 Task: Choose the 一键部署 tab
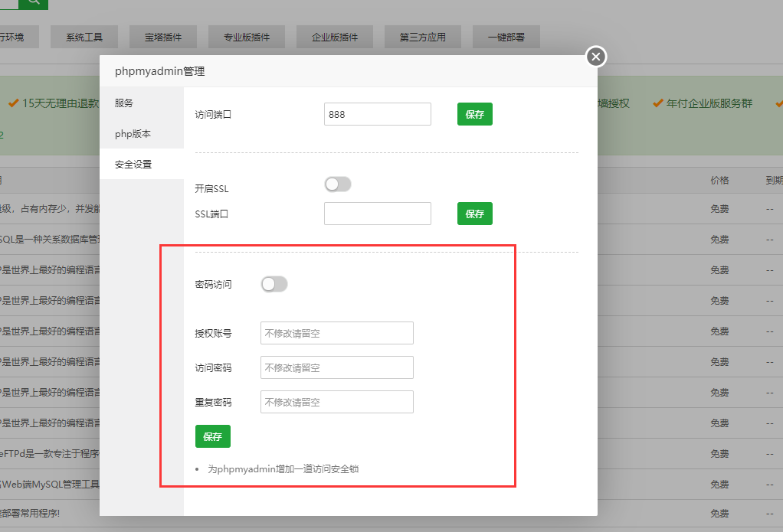click(x=506, y=37)
